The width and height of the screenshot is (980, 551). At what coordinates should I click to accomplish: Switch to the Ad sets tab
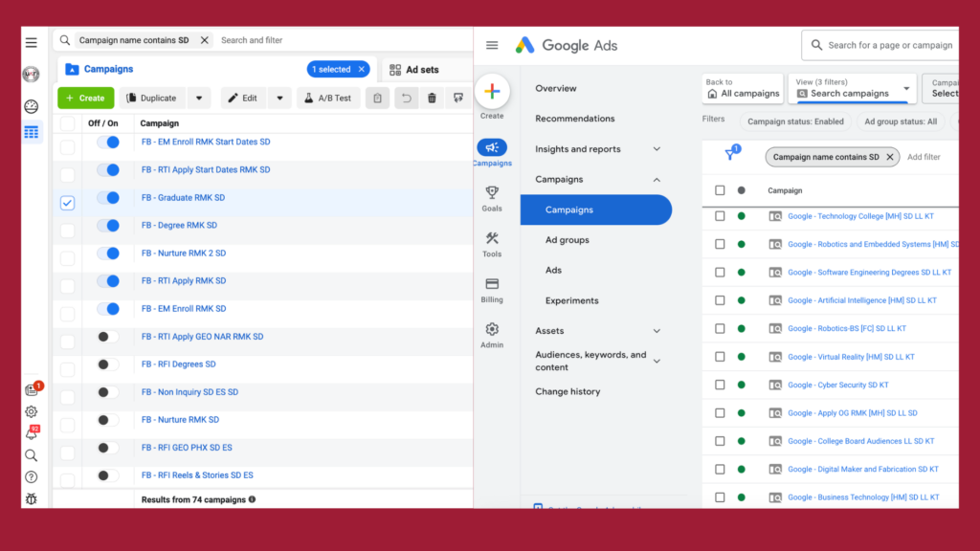[x=414, y=69]
